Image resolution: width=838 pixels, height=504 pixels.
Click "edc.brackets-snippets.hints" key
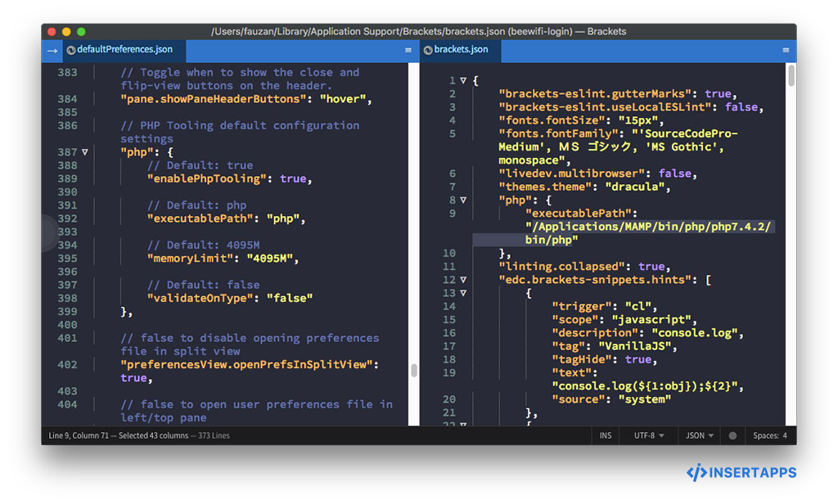pyautogui.click(x=595, y=280)
